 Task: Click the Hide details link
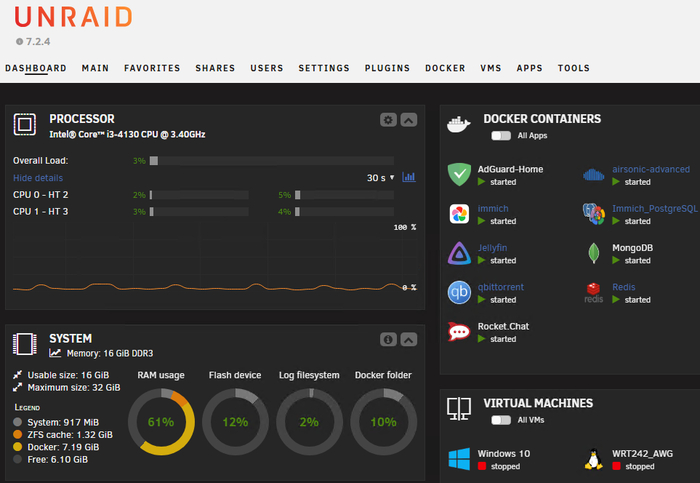click(38, 177)
